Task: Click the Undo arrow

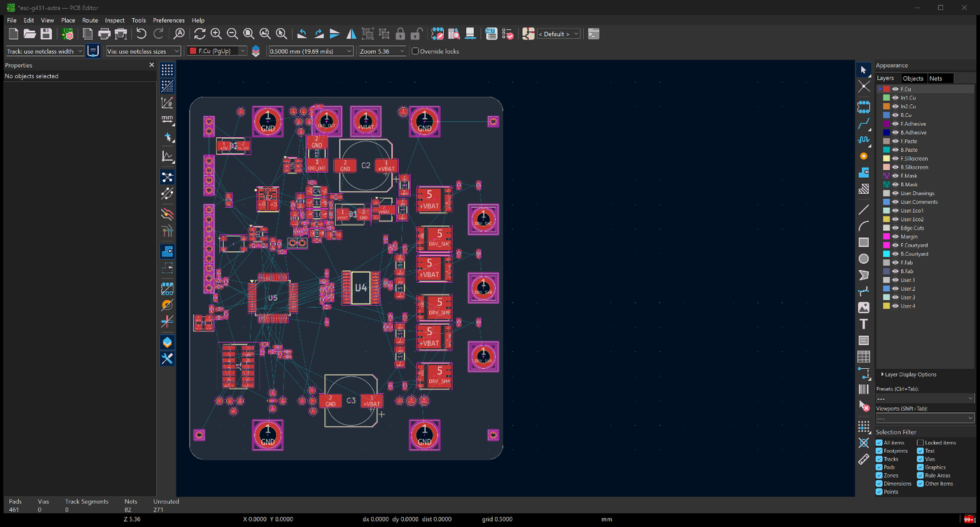Action: pos(141,34)
